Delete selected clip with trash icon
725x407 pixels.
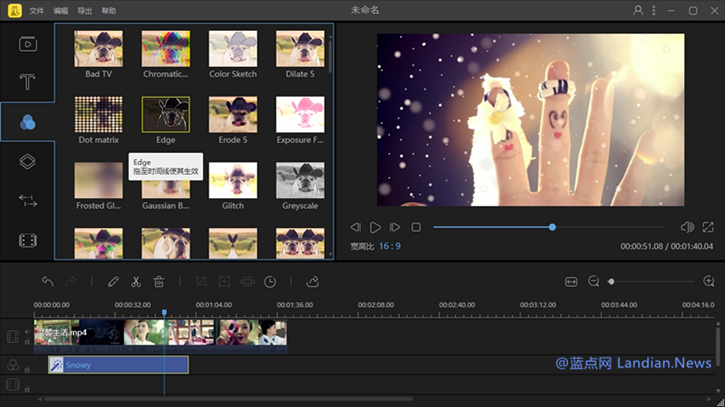point(159,282)
